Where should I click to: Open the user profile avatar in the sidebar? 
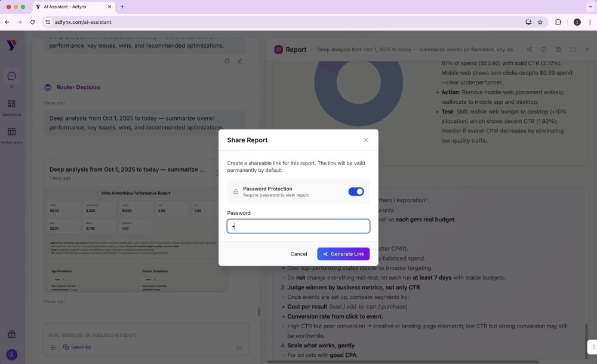(x=12, y=355)
